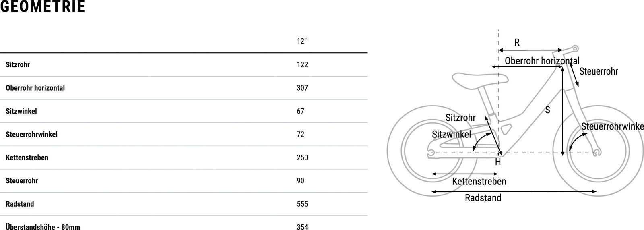Click the S stack label in diagram
The image size is (644, 230).
pyautogui.click(x=548, y=110)
